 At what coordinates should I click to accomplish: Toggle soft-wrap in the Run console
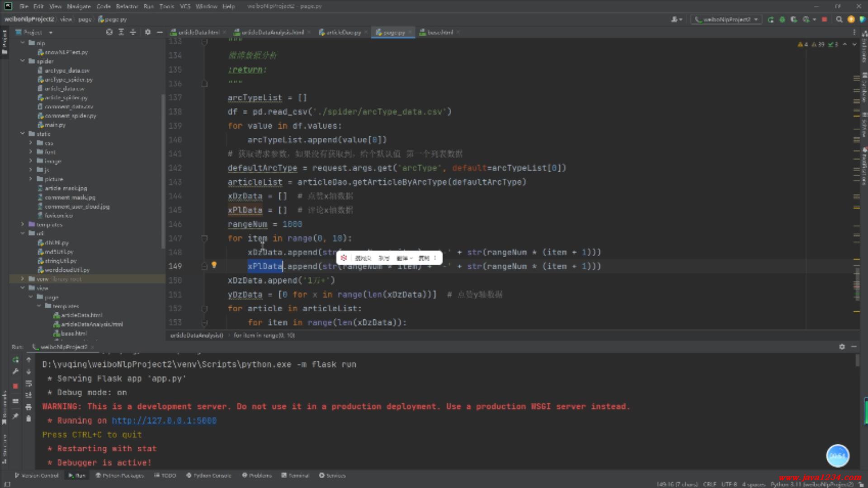pos(28,383)
